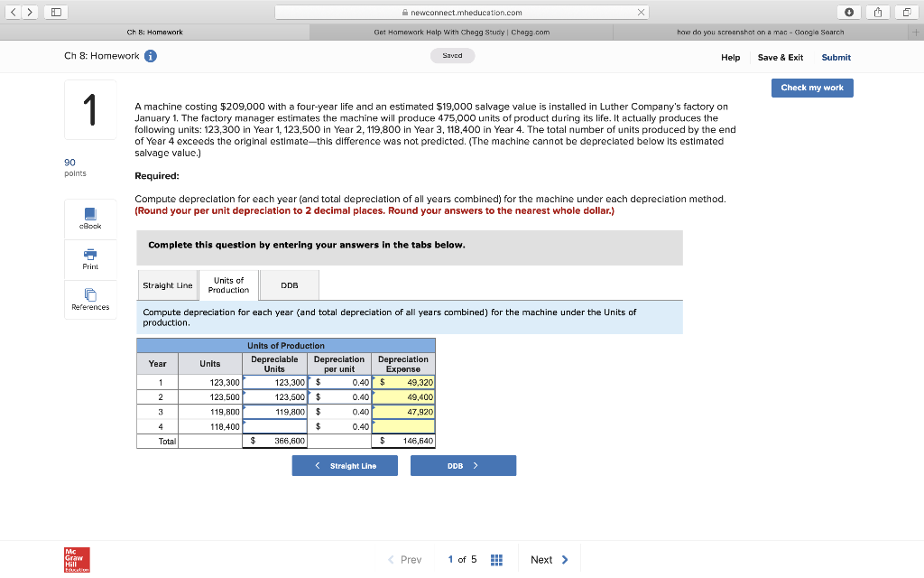924x578 pixels.
Task: Open References from the sidebar
Action: (89, 299)
